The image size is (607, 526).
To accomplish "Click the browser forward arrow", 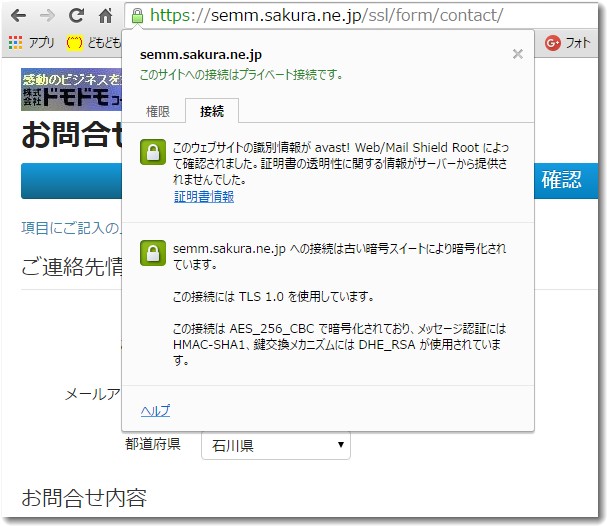I will coord(48,16).
